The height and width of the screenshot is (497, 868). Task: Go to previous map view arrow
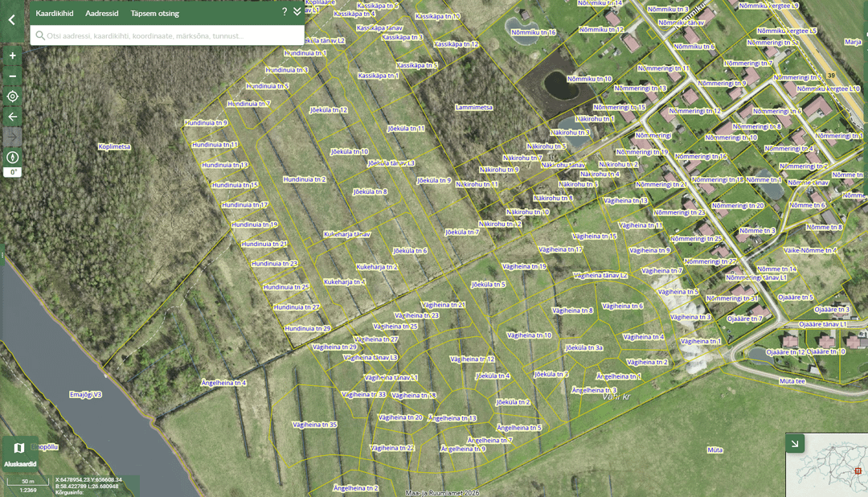tap(12, 117)
